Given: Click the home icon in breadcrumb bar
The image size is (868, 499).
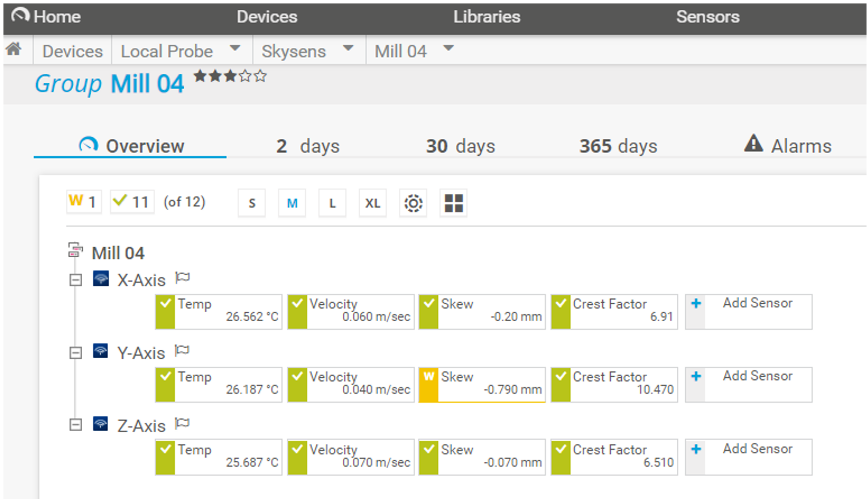Looking at the screenshot, I should pos(14,50).
